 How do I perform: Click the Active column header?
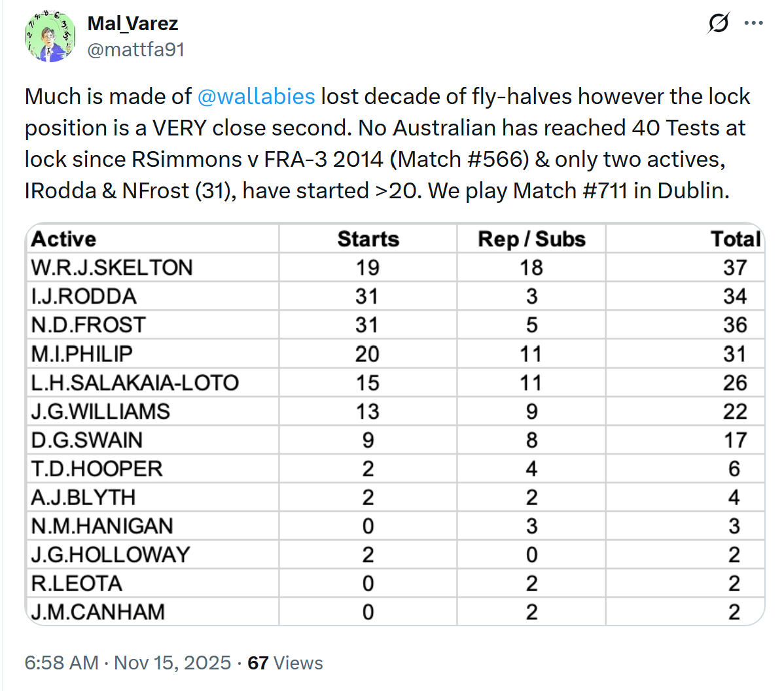[x=63, y=239]
